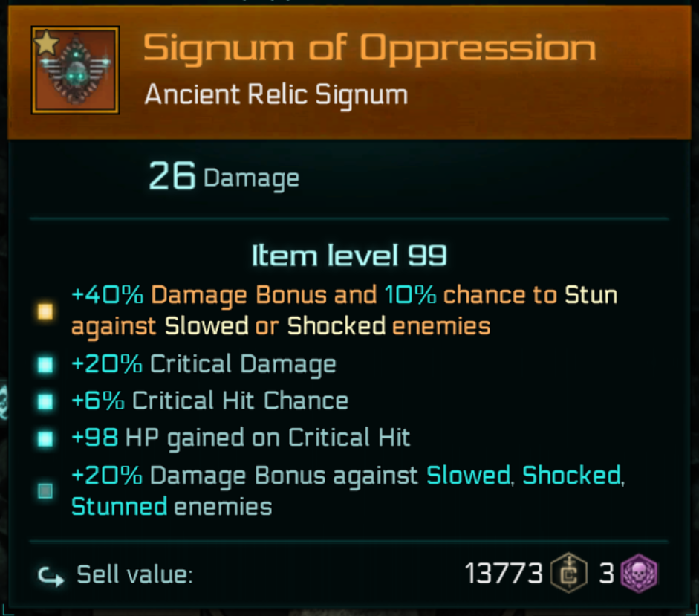The width and height of the screenshot is (699, 616).
Task: Click the +98 HP gained stat line
Action: point(241,438)
